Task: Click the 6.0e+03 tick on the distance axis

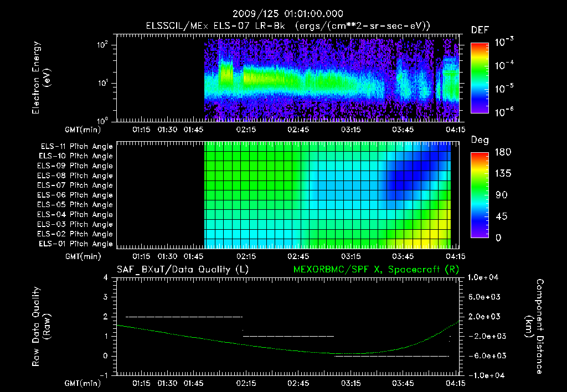Action: [484, 297]
